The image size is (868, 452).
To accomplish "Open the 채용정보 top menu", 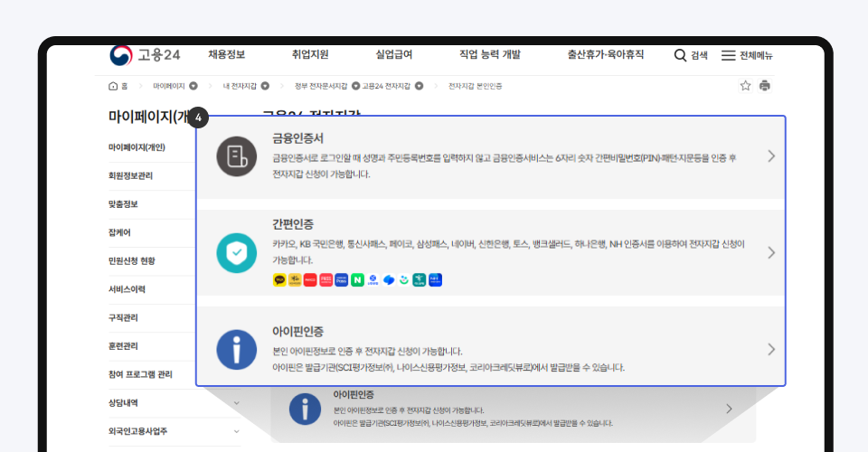I will pos(226,54).
